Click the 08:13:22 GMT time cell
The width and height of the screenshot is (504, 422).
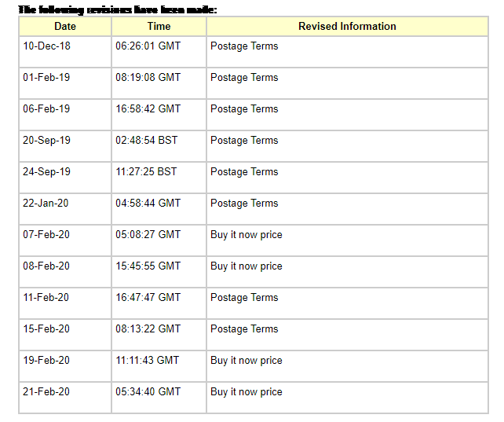pyautogui.click(x=159, y=335)
